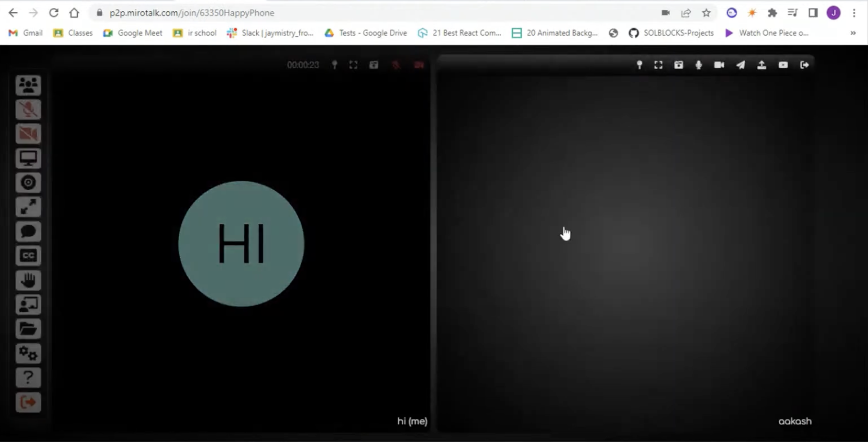Open the chat panel
This screenshot has height=442, width=868.
pyautogui.click(x=28, y=231)
